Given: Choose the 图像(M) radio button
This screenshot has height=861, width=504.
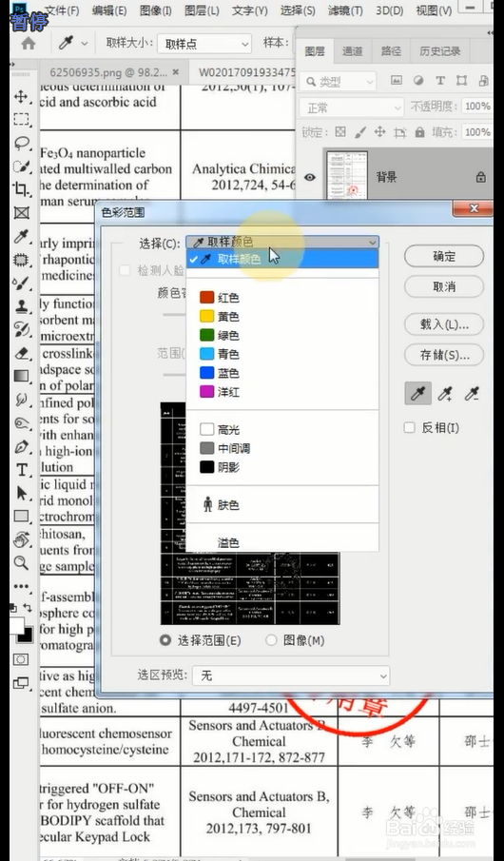Looking at the screenshot, I should (271, 640).
